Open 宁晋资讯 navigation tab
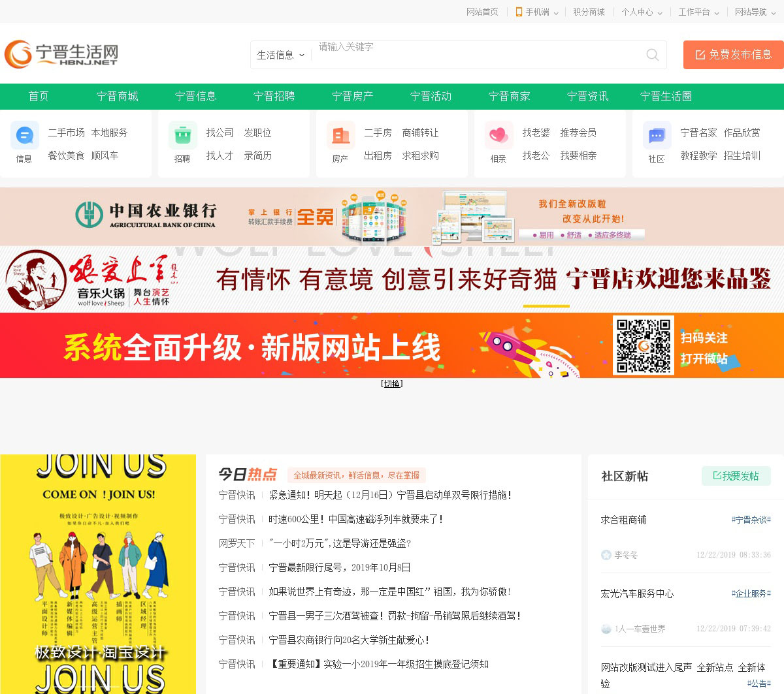Image resolution: width=784 pixels, height=694 pixels. point(588,96)
